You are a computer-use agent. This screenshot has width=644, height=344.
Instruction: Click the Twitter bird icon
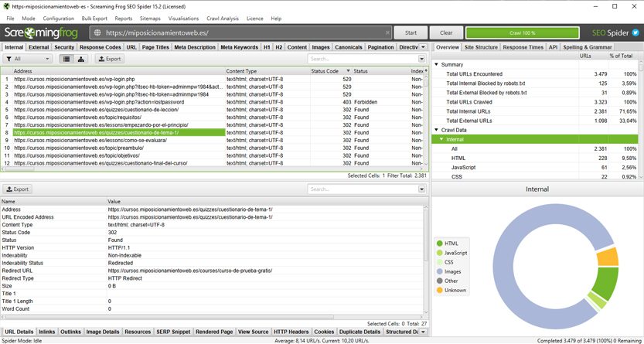coord(635,32)
